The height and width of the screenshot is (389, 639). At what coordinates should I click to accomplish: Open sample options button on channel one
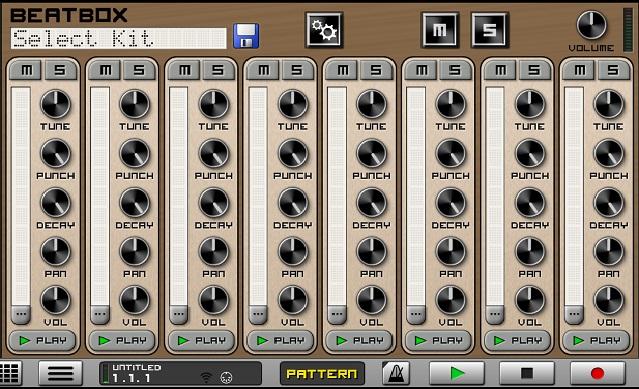point(21,314)
